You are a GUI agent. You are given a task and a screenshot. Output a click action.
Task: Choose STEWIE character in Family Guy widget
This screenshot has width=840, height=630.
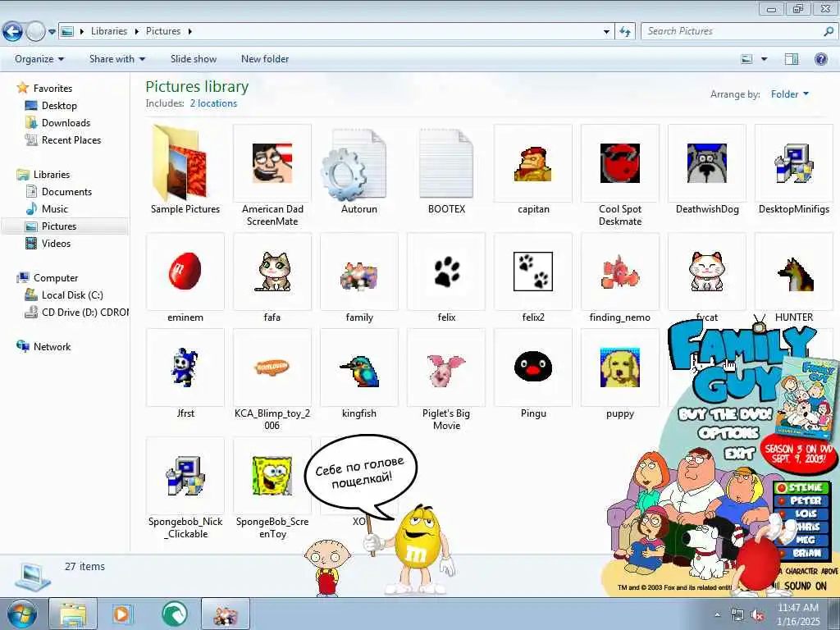tap(801, 487)
